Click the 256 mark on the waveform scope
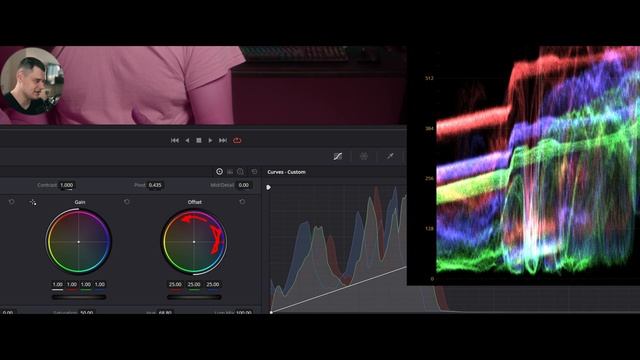640x360 pixels. pyautogui.click(x=429, y=178)
